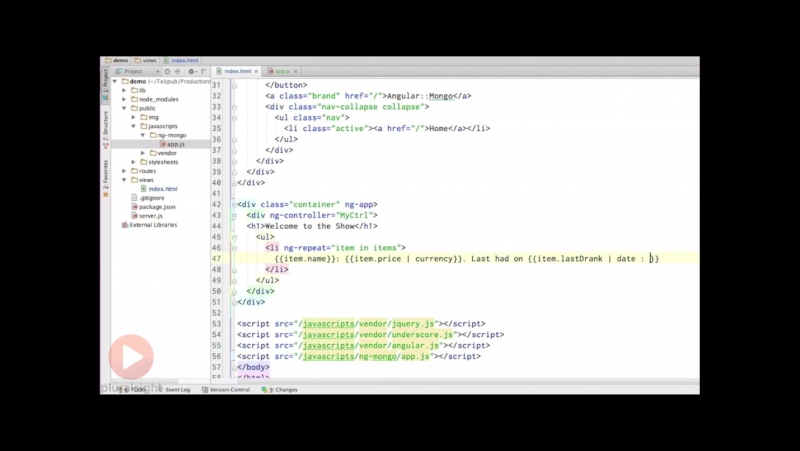Click the "Welcome to the Show" heading text
Viewport: 800px width, 451px height.
[x=310, y=226]
